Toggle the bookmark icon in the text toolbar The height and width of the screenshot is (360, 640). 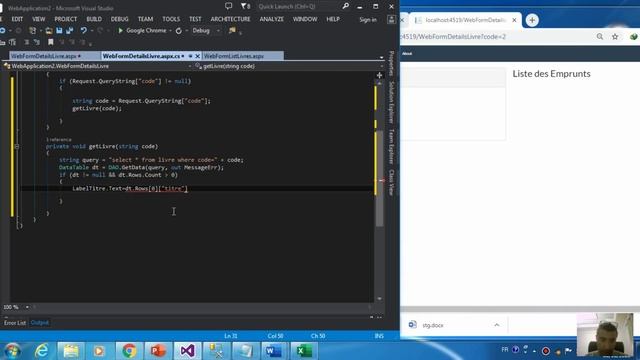(51, 42)
